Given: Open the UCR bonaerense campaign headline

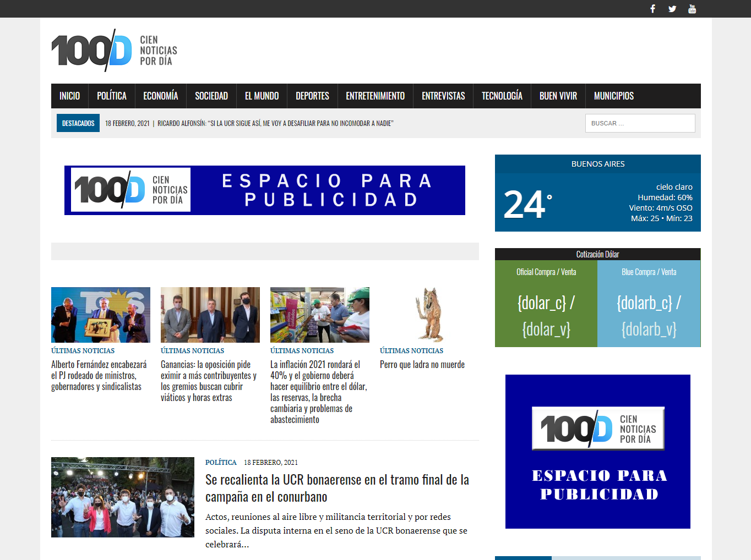Looking at the screenshot, I should point(337,488).
